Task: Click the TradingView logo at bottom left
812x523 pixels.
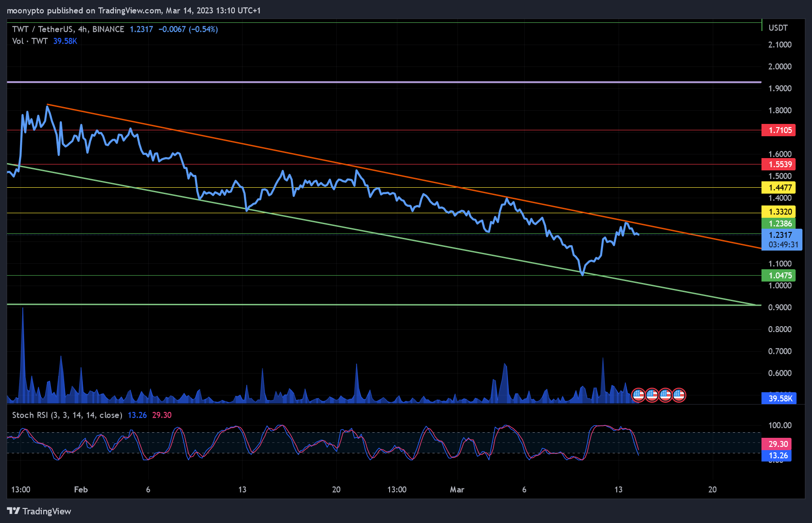Action: coord(39,511)
